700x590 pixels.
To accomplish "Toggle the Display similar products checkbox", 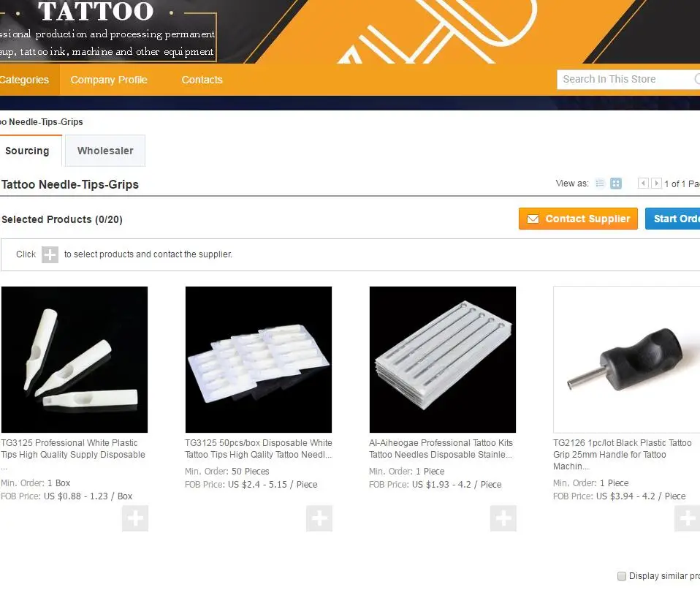I will click(x=621, y=575).
